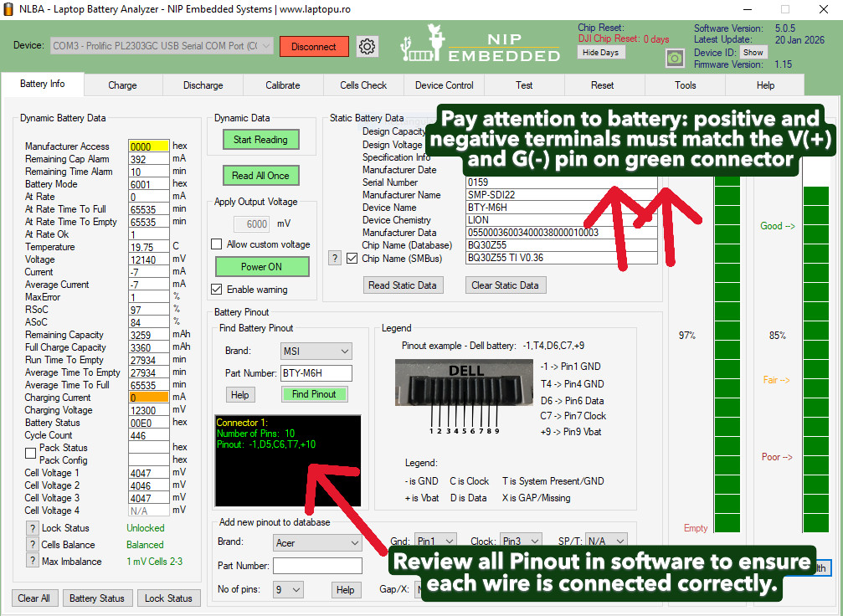This screenshot has width=843, height=616.
Task: Click the question mark beside Cells Balance
Action: tap(33, 545)
